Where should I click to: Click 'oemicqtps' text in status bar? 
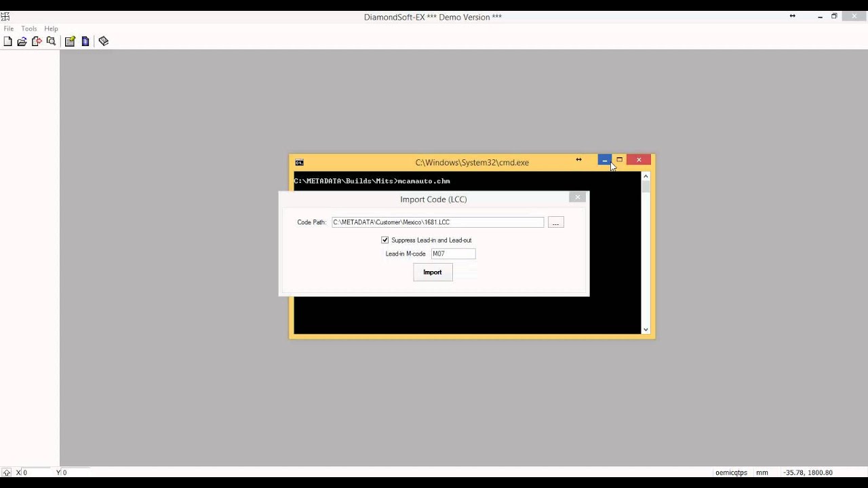731,472
